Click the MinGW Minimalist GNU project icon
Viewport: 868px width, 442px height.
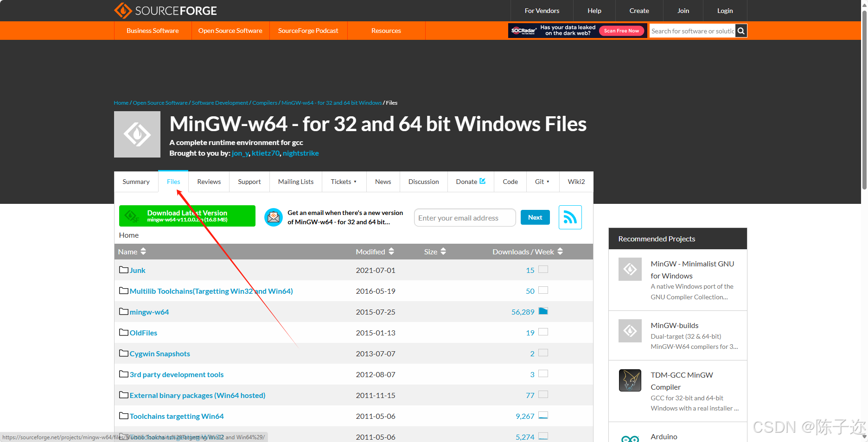tap(630, 269)
